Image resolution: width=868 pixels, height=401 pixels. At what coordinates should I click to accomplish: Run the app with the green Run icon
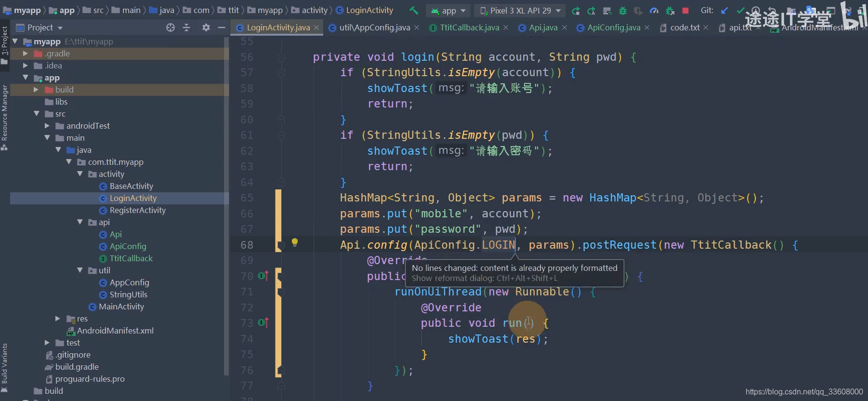point(576,11)
